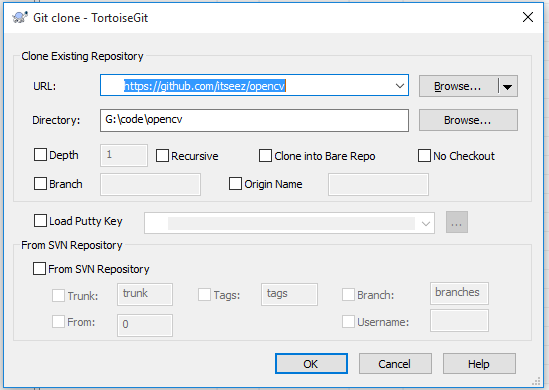Click the 'Git clone - TortoiseGit' title text

(90, 18)
